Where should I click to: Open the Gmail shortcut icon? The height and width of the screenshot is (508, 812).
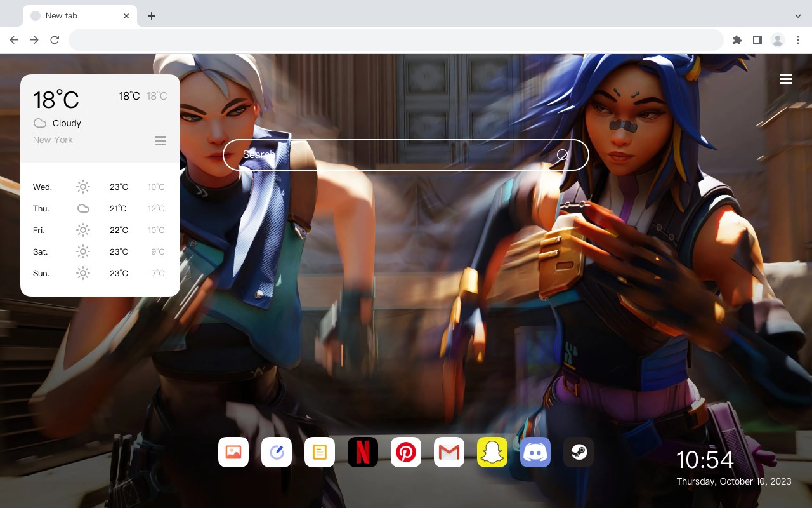coord(449,452)
